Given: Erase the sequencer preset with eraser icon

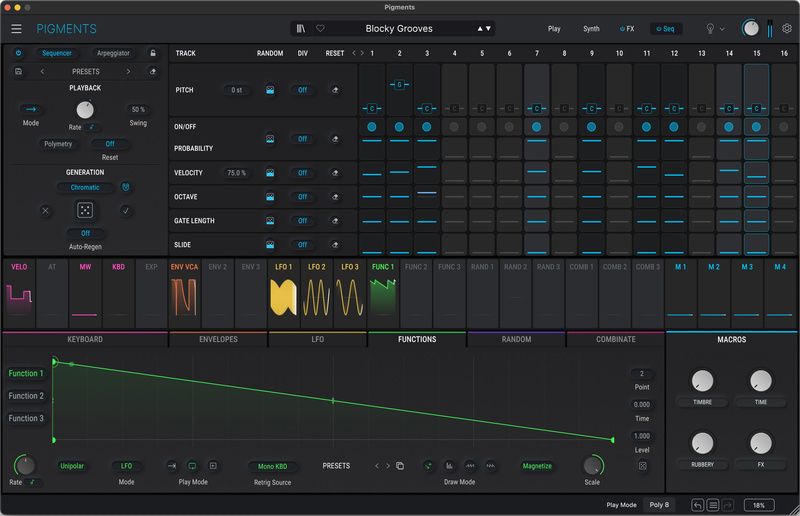Looking at the screenshot, I should tap(153, 71).
